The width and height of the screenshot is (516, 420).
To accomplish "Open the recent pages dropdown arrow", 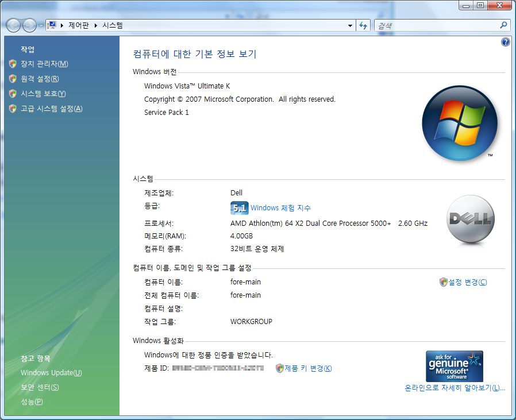I will pos(41,25).
